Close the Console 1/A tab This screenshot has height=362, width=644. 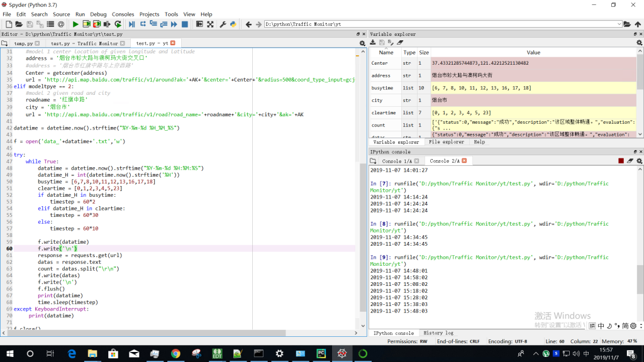click(x=418, y=161)
